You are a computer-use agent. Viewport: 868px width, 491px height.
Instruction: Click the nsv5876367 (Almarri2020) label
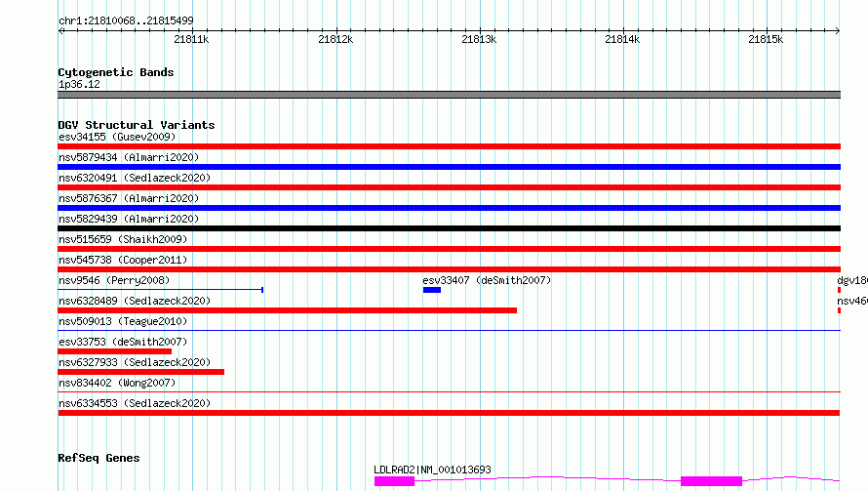point(129,198)
